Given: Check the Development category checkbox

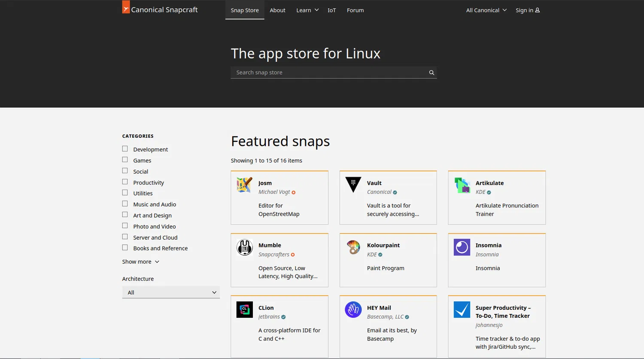Looking at the screenshot, I should click(125, 149).
